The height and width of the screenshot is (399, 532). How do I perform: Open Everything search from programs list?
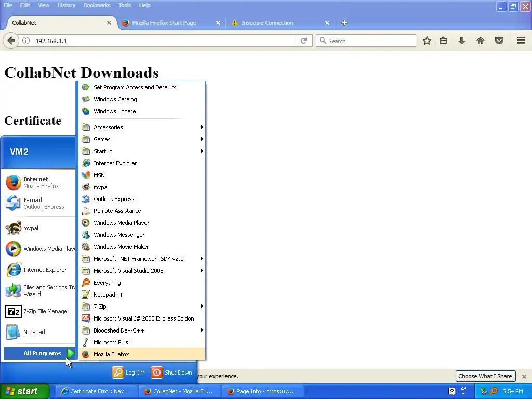click(x=142, y=283)
